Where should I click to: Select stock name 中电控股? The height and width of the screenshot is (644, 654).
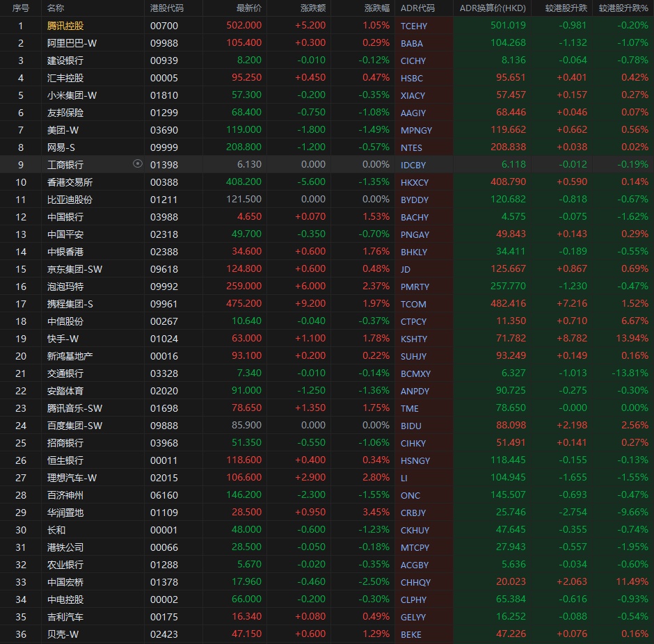point(65,599)
